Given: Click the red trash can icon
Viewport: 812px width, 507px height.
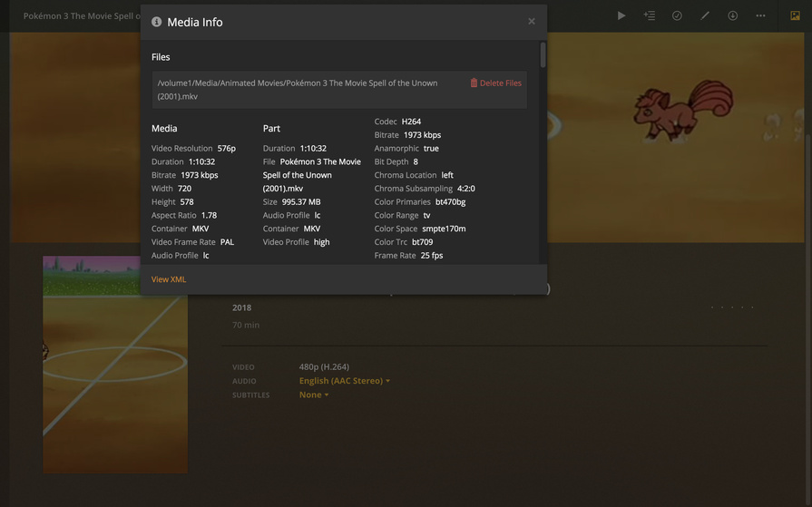Looking at the screenshot, I should pos(474,83).
